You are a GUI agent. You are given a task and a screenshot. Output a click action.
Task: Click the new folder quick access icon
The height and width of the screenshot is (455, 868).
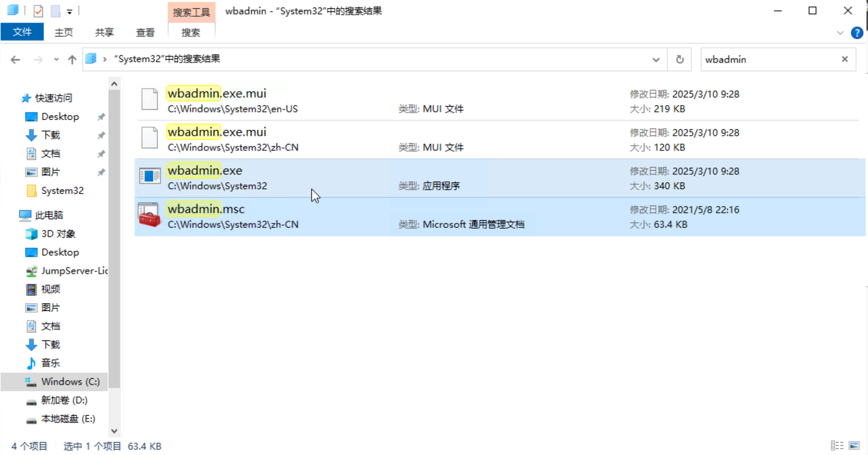[55, 11]
